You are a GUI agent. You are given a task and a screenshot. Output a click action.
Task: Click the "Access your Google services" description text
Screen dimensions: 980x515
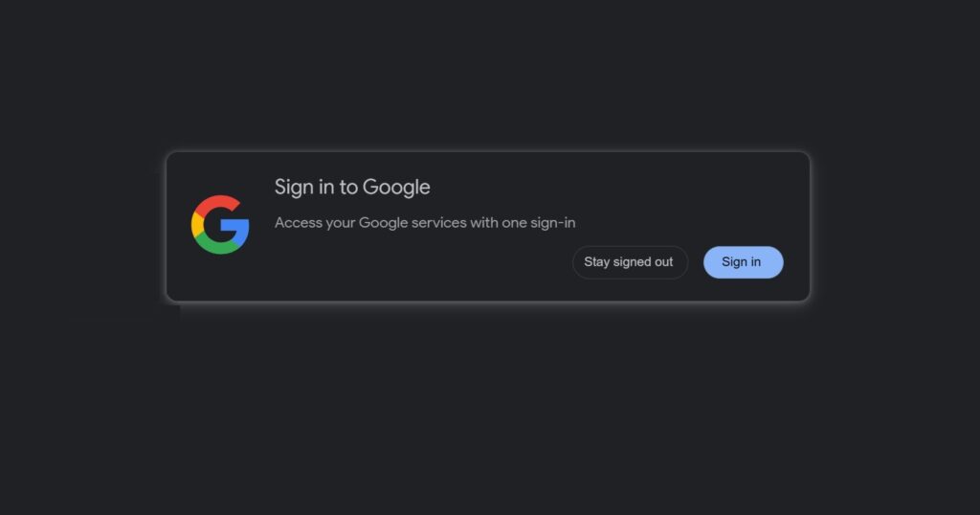pos(425,223)
